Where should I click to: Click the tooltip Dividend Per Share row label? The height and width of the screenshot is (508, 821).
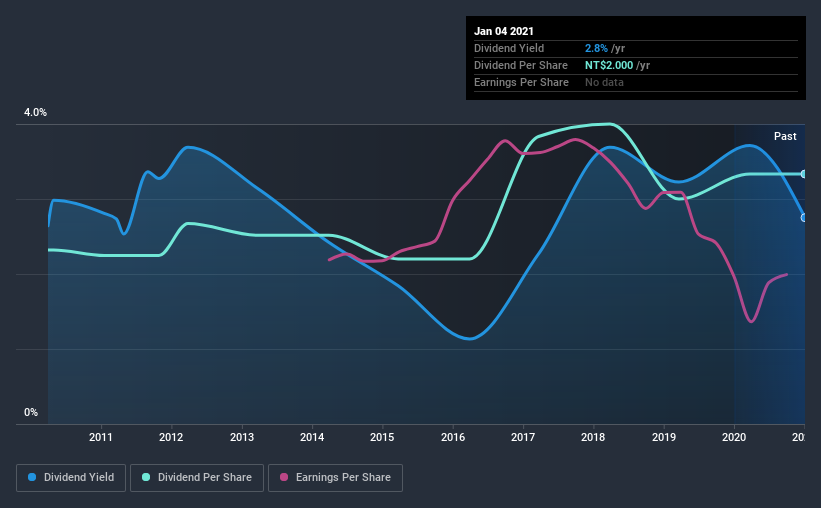coord(520,65)
